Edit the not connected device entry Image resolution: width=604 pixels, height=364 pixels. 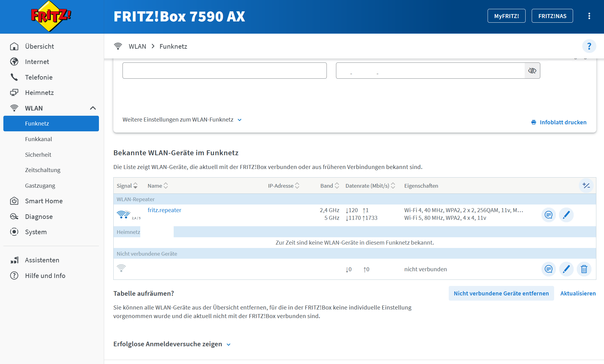(566, 269)
